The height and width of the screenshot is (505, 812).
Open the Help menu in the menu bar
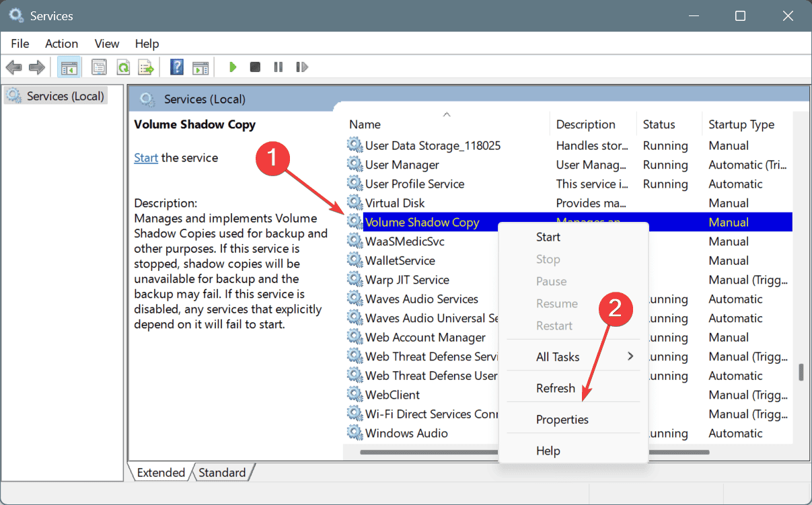click(x=147, y=44)
